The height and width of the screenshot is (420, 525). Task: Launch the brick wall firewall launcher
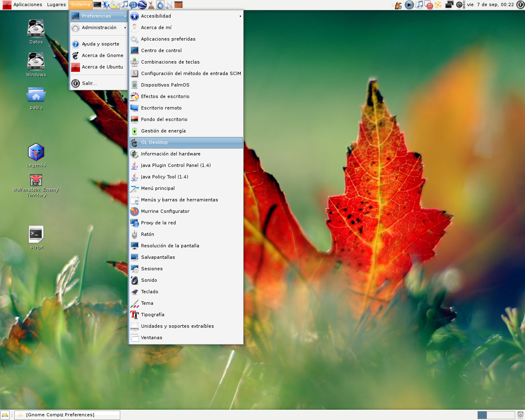tap(178, 5)
